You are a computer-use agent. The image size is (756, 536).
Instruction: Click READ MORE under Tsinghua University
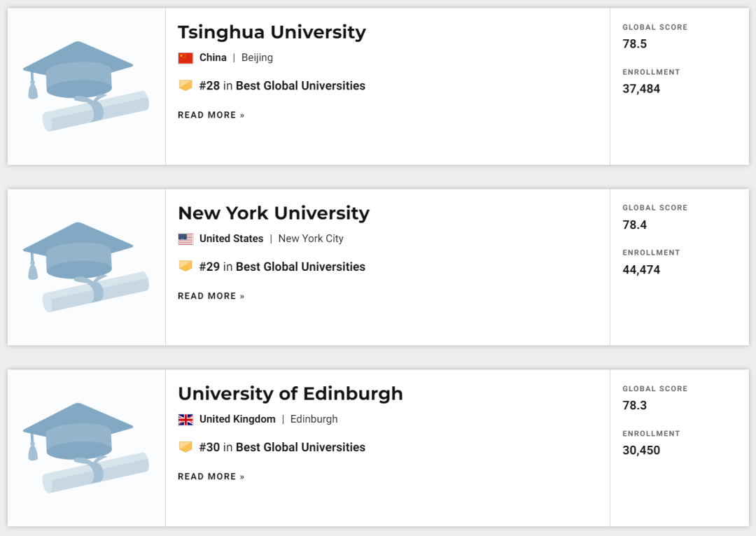pos(211,115)
